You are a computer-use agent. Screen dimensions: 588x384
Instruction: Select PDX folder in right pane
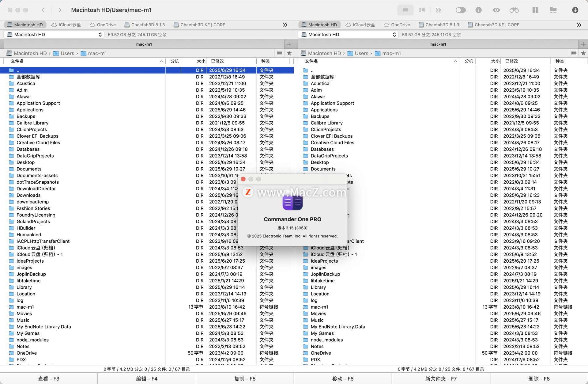click(x=441, y=359)
